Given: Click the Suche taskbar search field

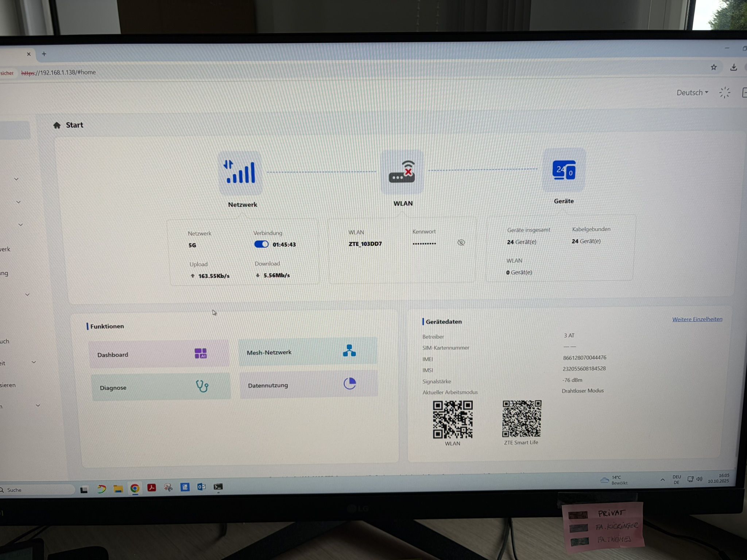Looking at the screenshot, I should pos(36,490).
